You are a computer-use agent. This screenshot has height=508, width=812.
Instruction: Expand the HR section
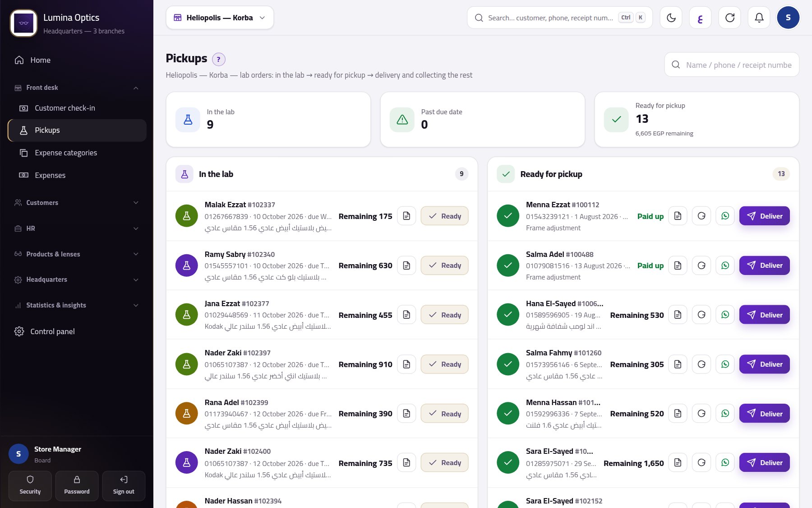pyautogui.click(x=77, y=228)
